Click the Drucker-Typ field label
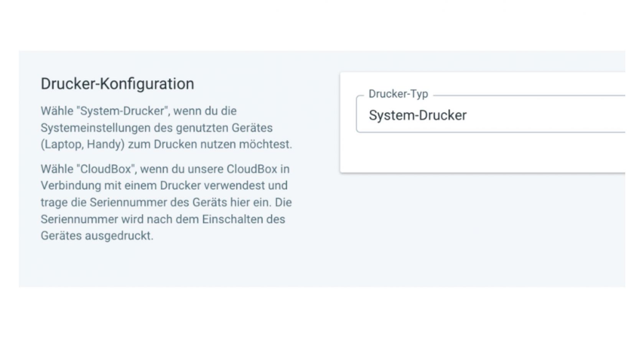The image size is (644, 338). pyautogui.click(x=398, y=94)
